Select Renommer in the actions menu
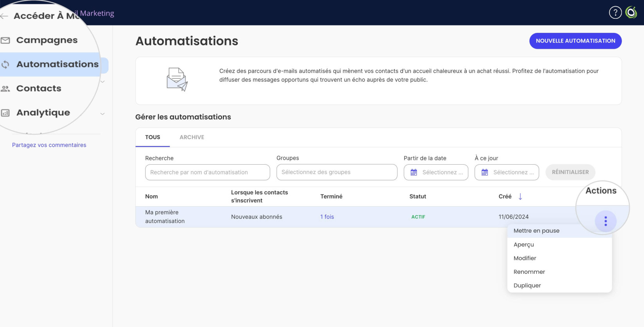The image size is (644, 327). 559,272
